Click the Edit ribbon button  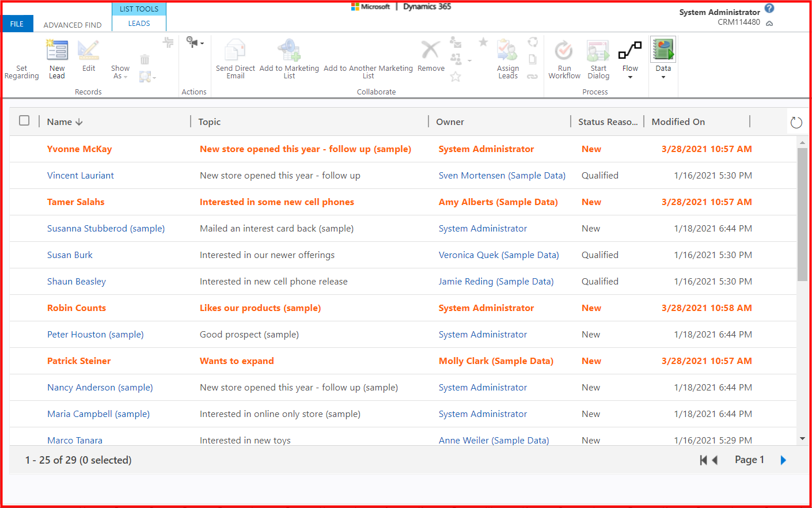89,56
